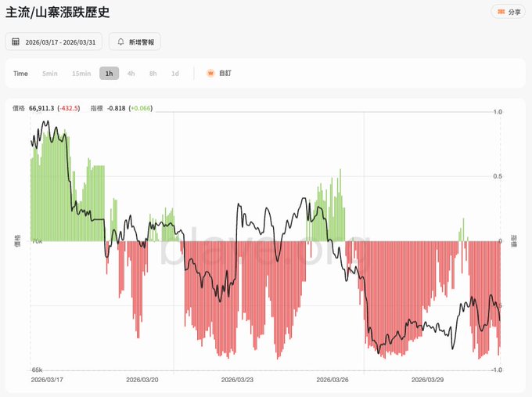Select the 8h time interval
Screen dimensions: 532x397
coord(153,74)
